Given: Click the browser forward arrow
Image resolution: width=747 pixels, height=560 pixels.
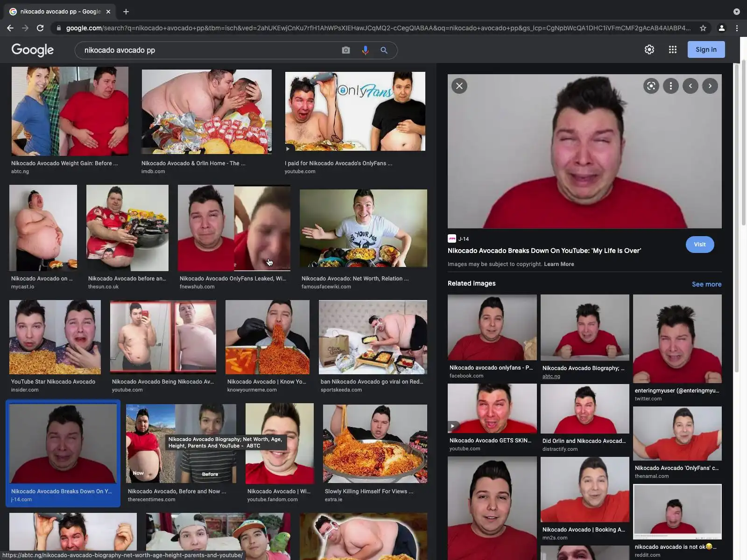Looking at the screenshot, I should point(25,28).
